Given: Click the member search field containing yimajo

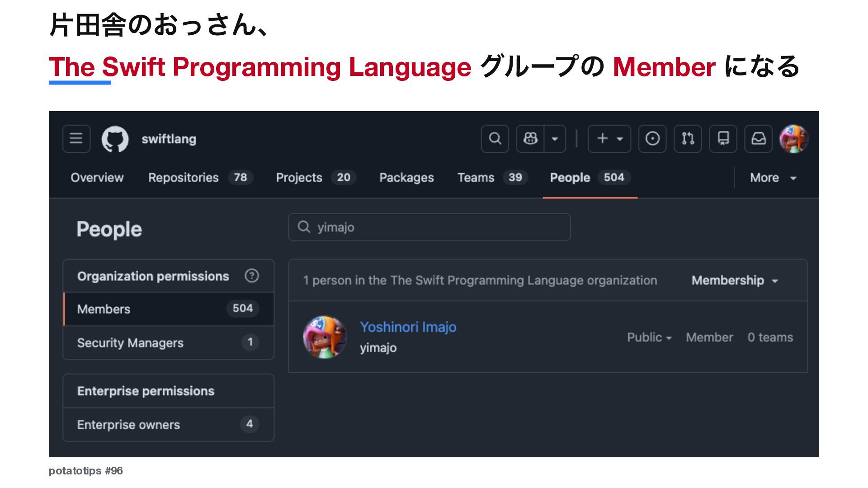Looking at the screenshot, I should (429, 227).
